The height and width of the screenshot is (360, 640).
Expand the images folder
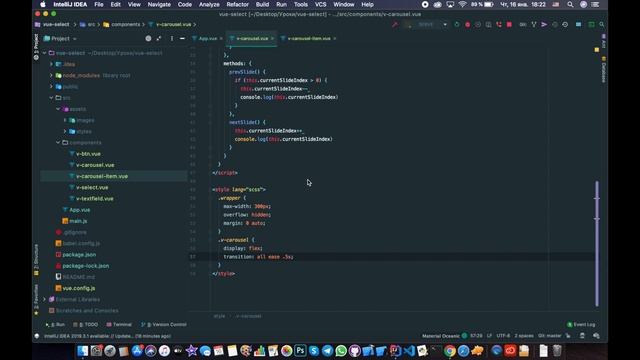65,120
